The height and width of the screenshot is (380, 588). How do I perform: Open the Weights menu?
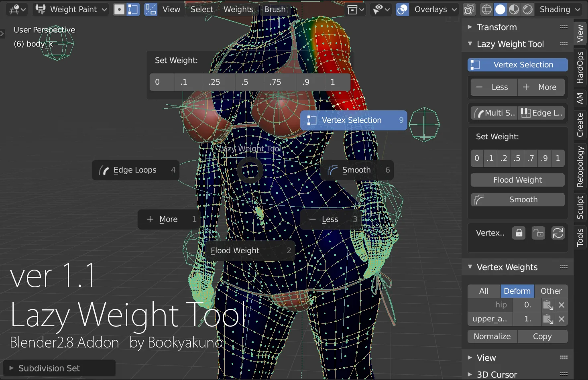(x=238, y=9)
